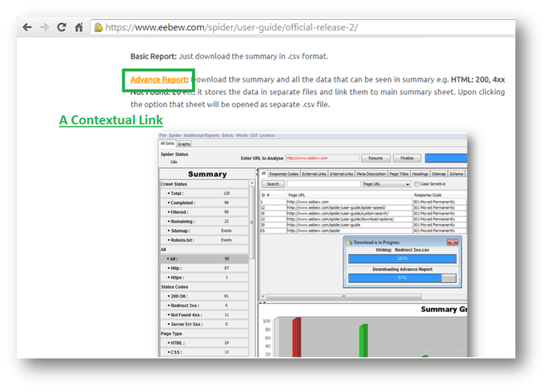Open the Additional Reports menu
This screenshot has height=392, width=549.
tap(202, 135)
